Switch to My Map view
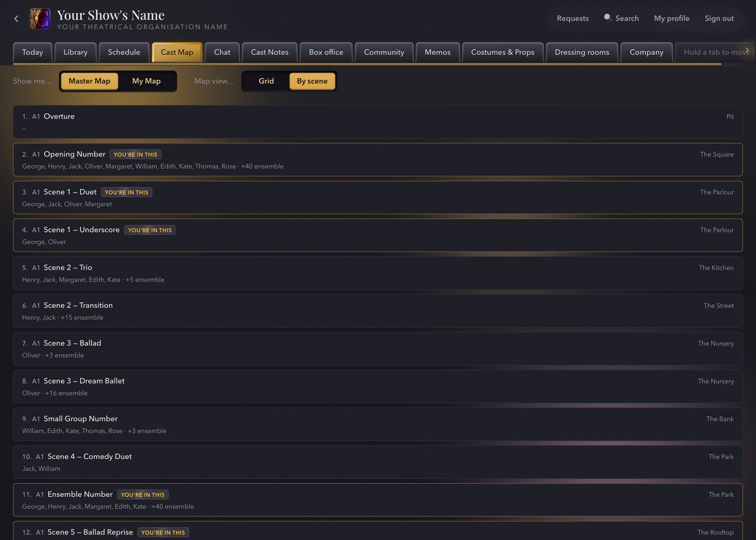756x540 pixels. click(146, 81)
